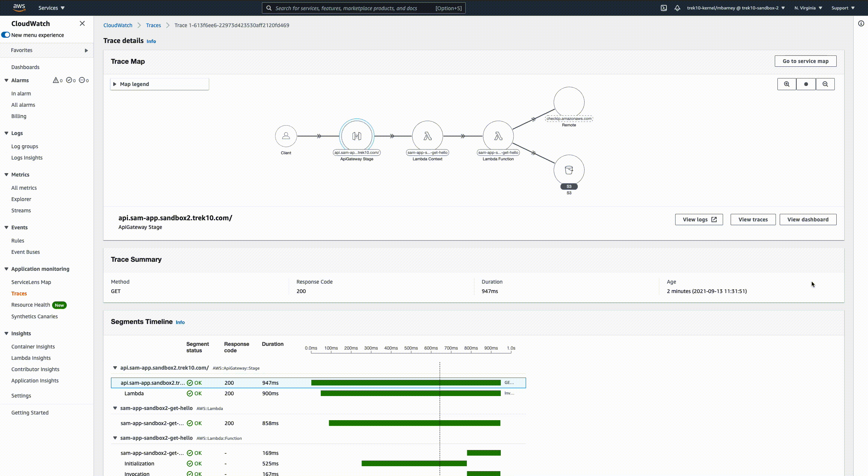Collapse the Alarms sidebar section
This screenshot has height=476, width=868.
6,80
